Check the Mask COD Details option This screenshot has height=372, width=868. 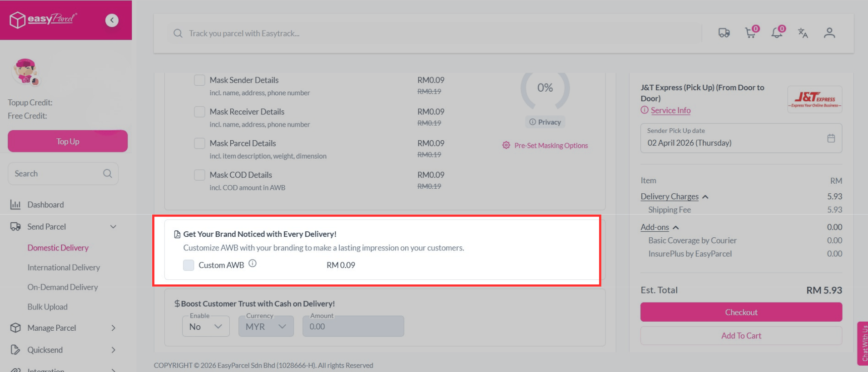pos(199,175)
